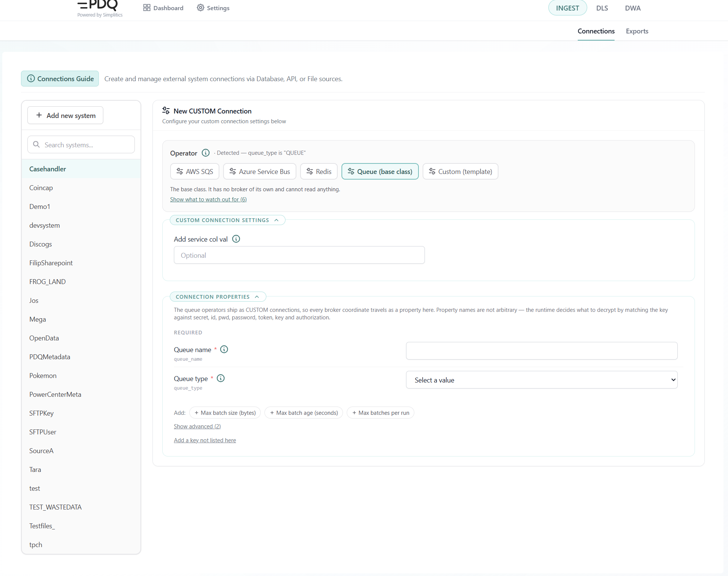Image resolution: width=728 pixels, height=576 pixels.
Task: Click the Queue name input field
Action: tap(541, 351)
